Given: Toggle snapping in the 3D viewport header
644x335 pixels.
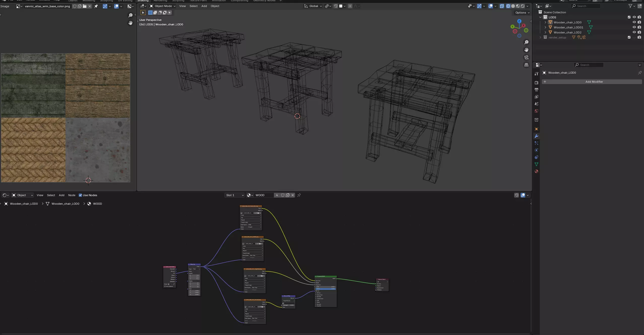Looking at the screenshot, I should pyautogui.click(x=335, y=6).
